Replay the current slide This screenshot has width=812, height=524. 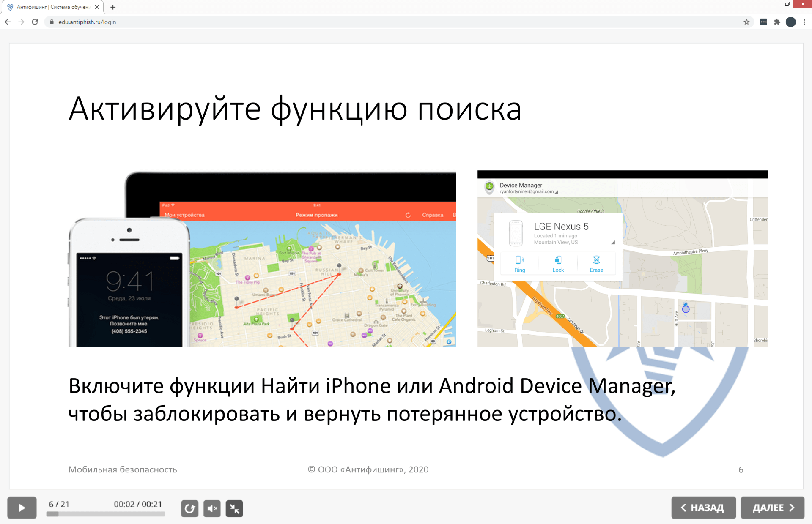pyautogui.click(x=189, y=508)
